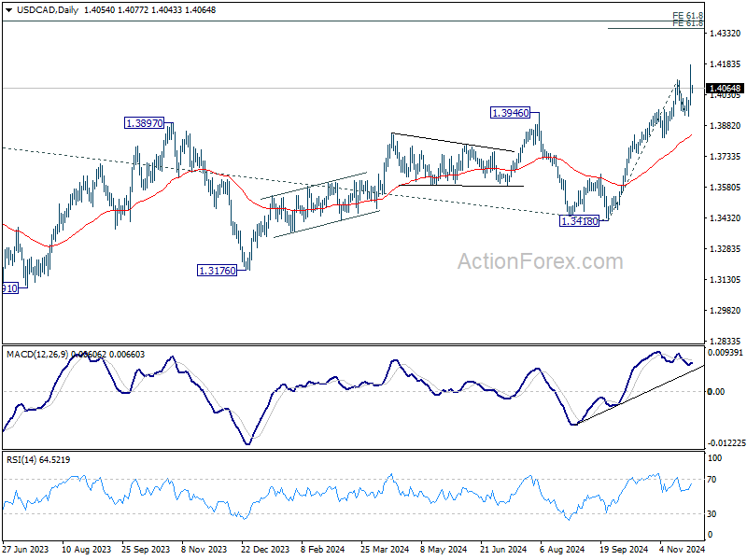Open the USDCAD chart dropdown triangle
The image size is (747, 560).
pos(9,10)
